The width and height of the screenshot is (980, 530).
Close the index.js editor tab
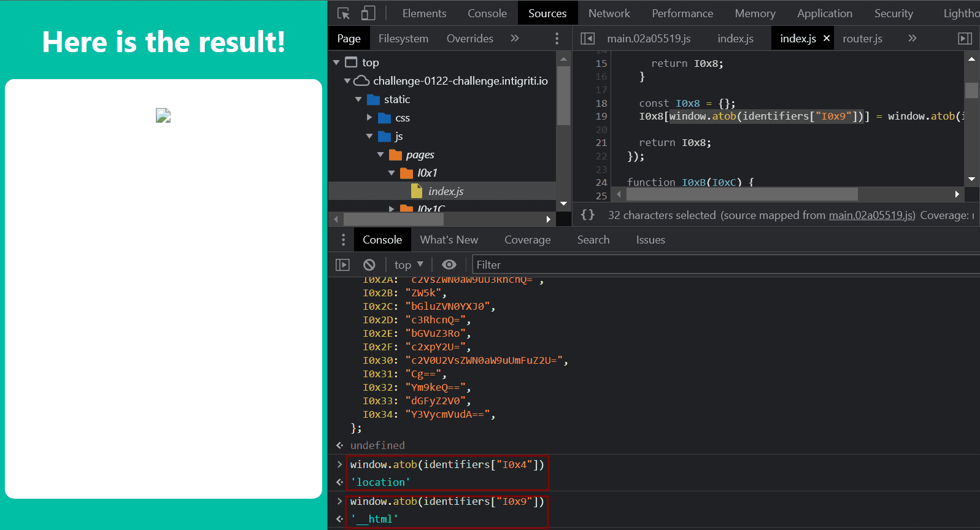[827, 38]
